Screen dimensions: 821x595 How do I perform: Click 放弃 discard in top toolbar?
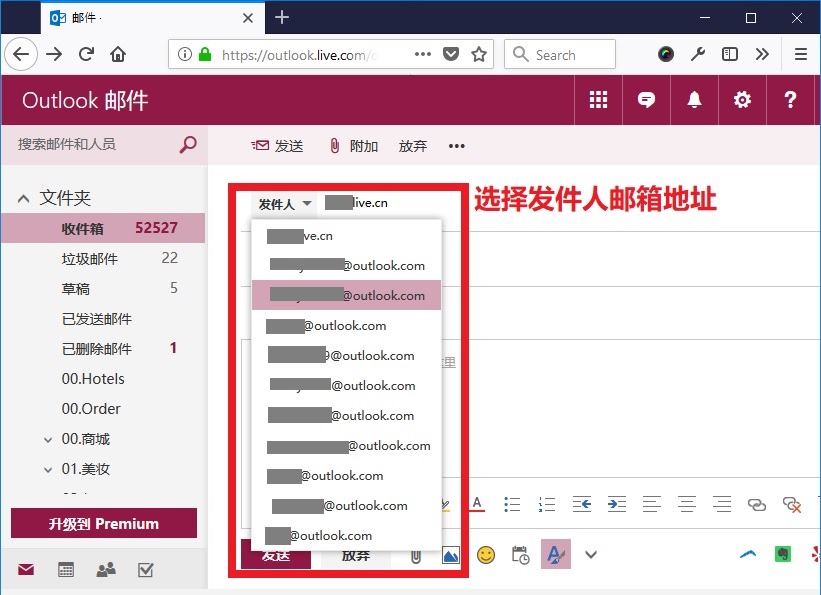(x=413, y=146)
